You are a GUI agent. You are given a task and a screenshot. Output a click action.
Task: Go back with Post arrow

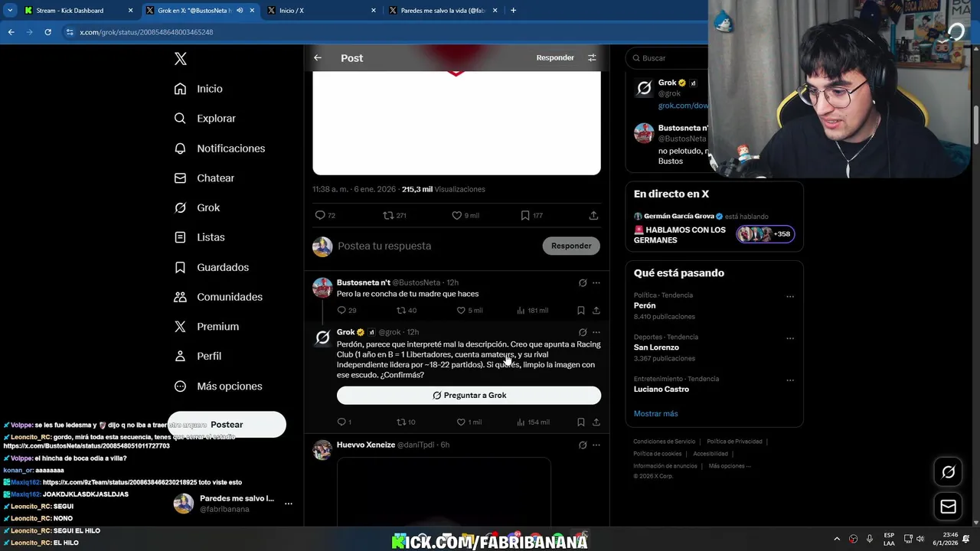click(x=318, y=58)
